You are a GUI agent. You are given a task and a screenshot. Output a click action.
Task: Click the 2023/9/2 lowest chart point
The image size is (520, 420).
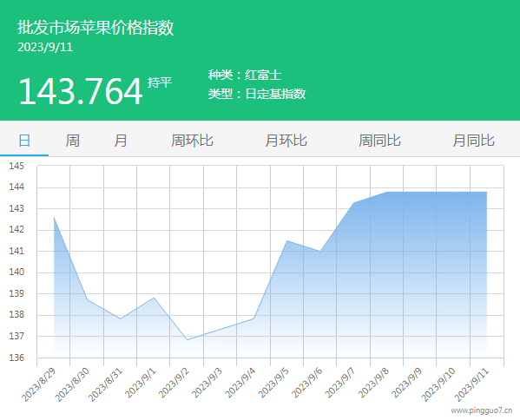tap(187, 340)
